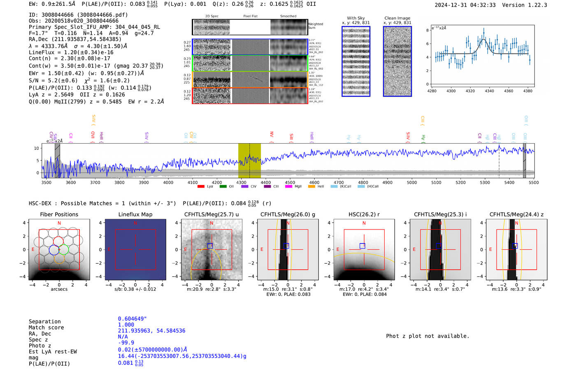Screen dimensions: 576x392
Task: Click the (K)CaII legend swatch
Action: pyautogui.click(x=334, y=186)
